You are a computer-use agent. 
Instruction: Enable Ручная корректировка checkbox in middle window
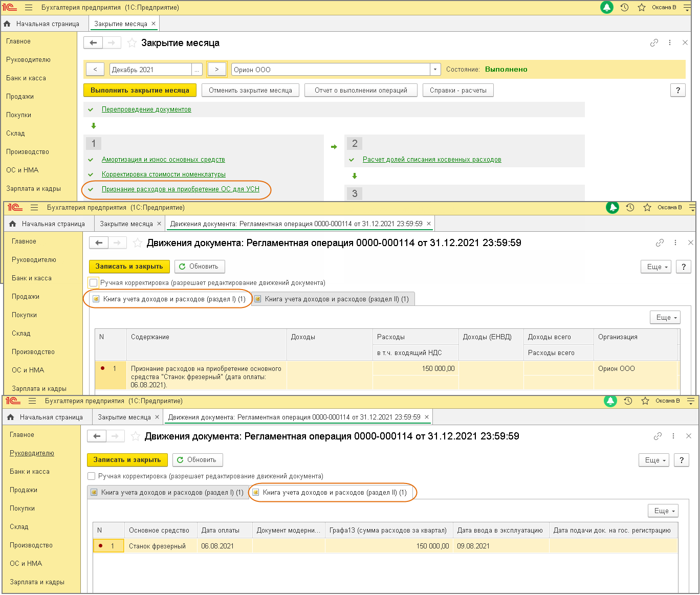point(93,282)
